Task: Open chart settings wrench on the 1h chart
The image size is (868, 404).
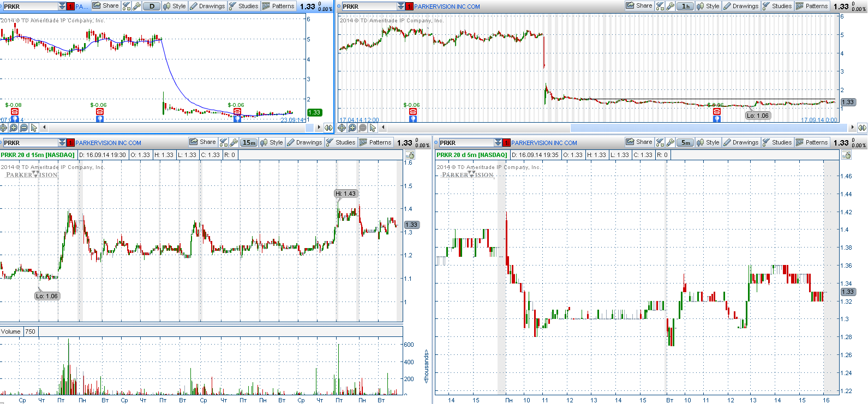Action: (671, 6)
